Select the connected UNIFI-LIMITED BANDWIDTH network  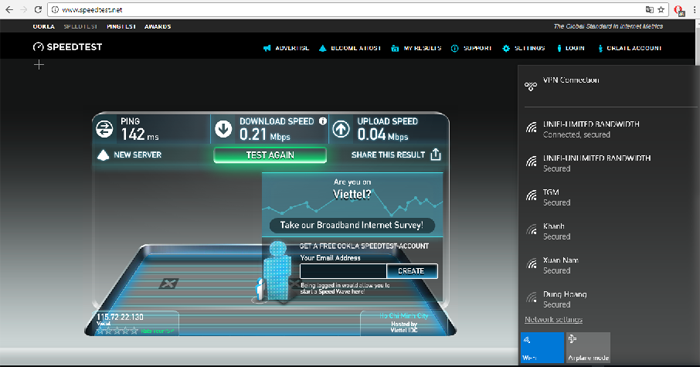608,129
